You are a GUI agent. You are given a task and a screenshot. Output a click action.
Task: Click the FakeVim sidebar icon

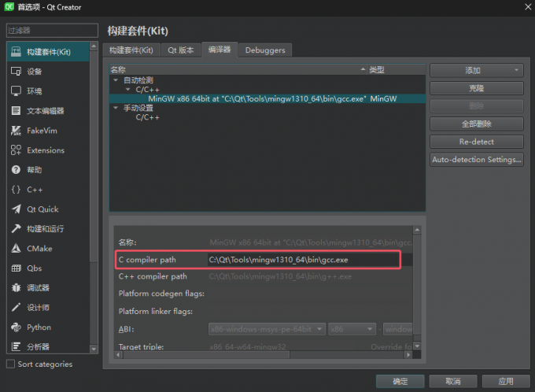point(16,131)
